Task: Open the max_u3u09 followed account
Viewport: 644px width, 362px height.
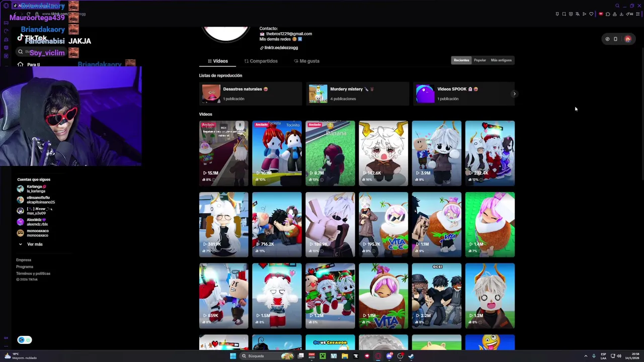Action: coord(35,211)
